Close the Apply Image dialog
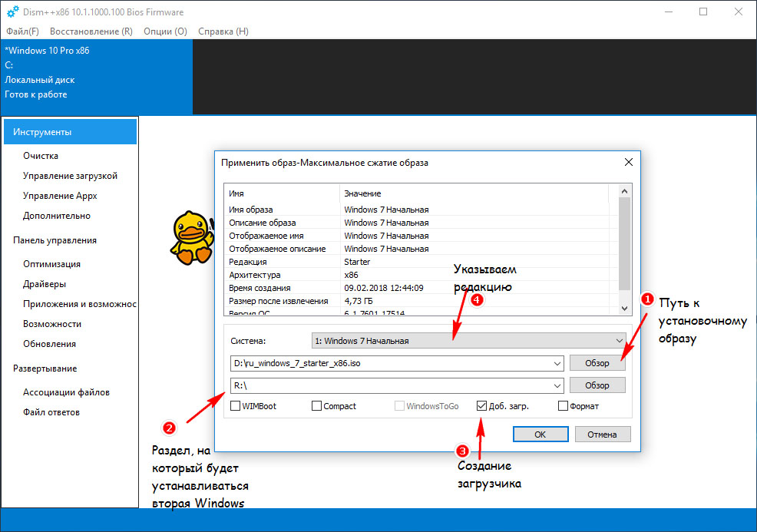This screenshot has height=532, width=757. click(628, 162)
